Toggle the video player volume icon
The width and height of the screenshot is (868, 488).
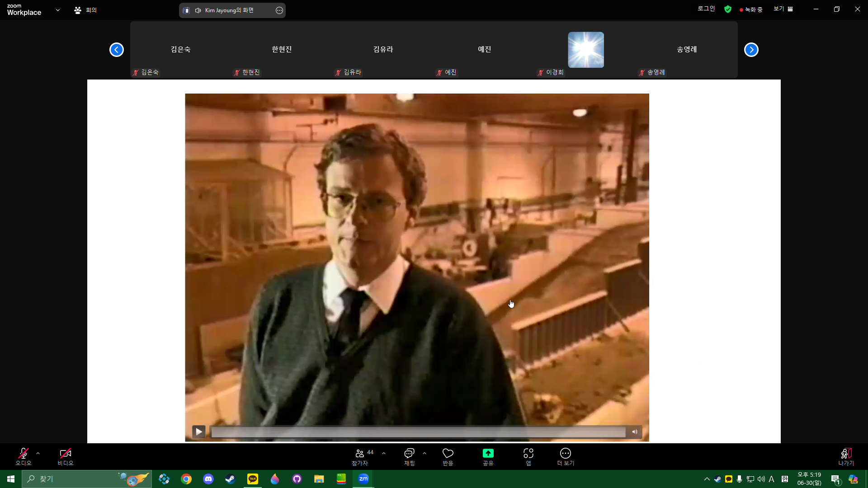[635, 432]
